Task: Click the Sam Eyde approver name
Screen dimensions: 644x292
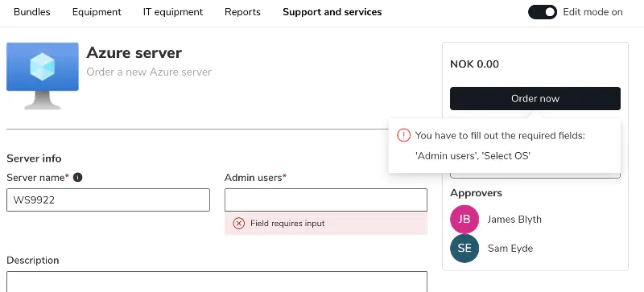Action: pyautogui.click(x=510, y=248)
